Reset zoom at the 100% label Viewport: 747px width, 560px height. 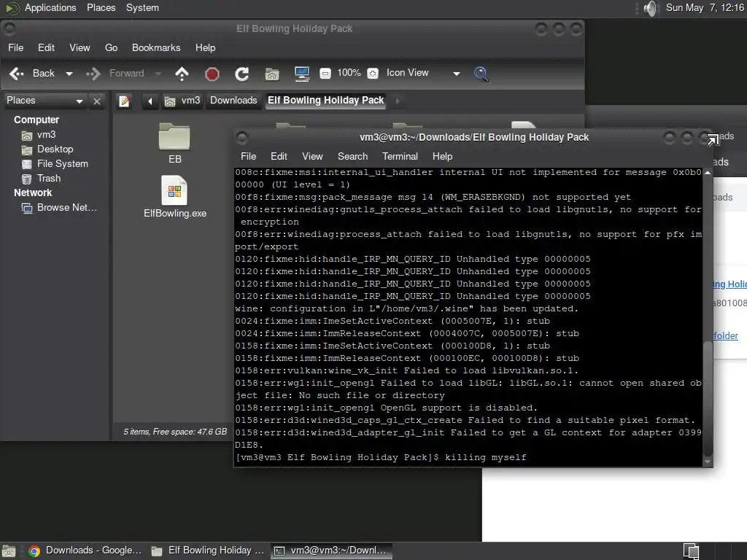tap(349, 73)
